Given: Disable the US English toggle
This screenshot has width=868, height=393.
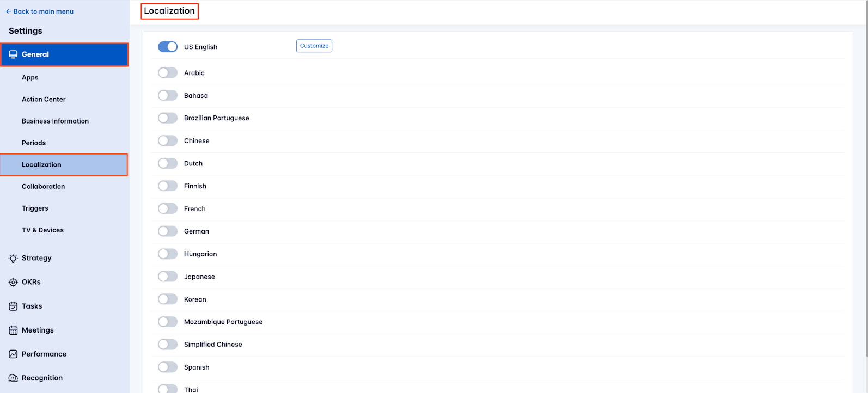Looking at the screenshot, I should (x=168, y=47).
